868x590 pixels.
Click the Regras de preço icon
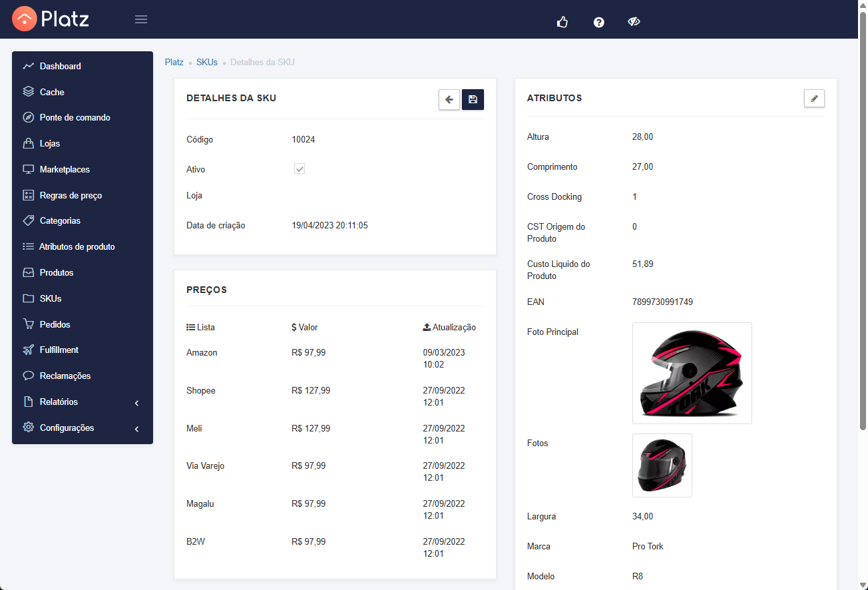click(28, 195)
